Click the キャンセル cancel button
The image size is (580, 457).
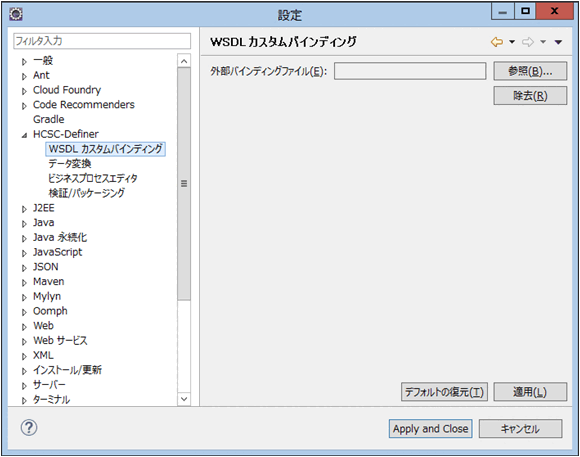pos(520,429)
